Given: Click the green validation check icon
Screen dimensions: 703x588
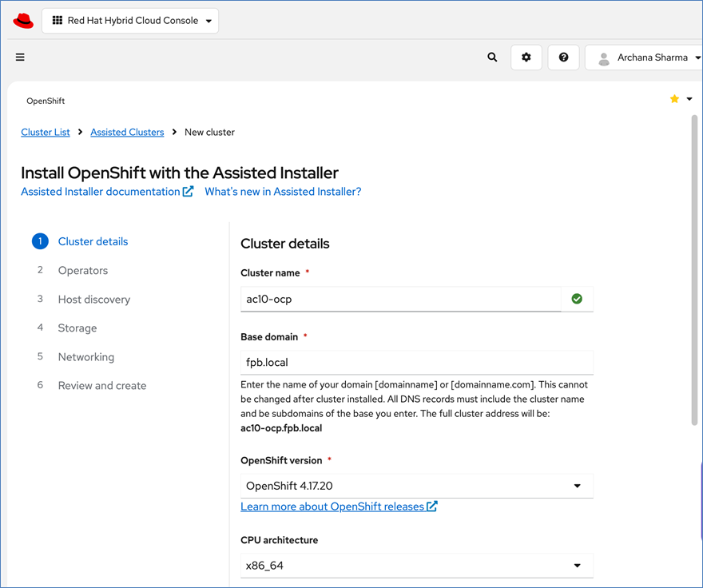Looking at the screenshot, I should (x=577, y=299).
